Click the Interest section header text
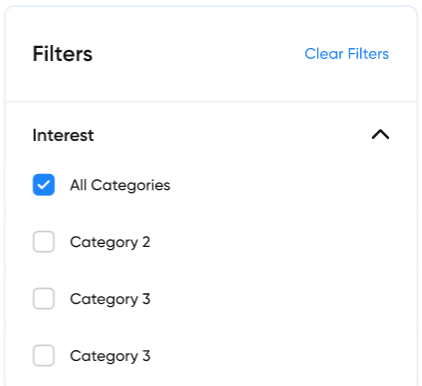Screen dimensions: 422x386 (x=63, y=135)
